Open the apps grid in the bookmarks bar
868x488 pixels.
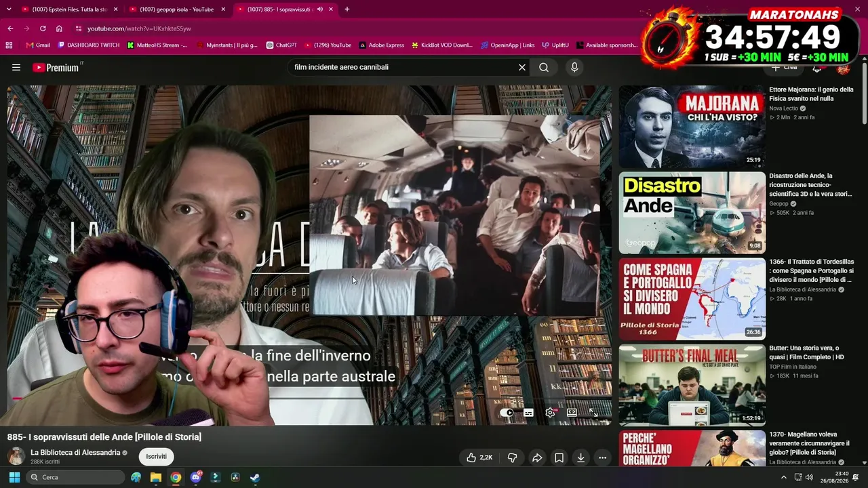9,45
